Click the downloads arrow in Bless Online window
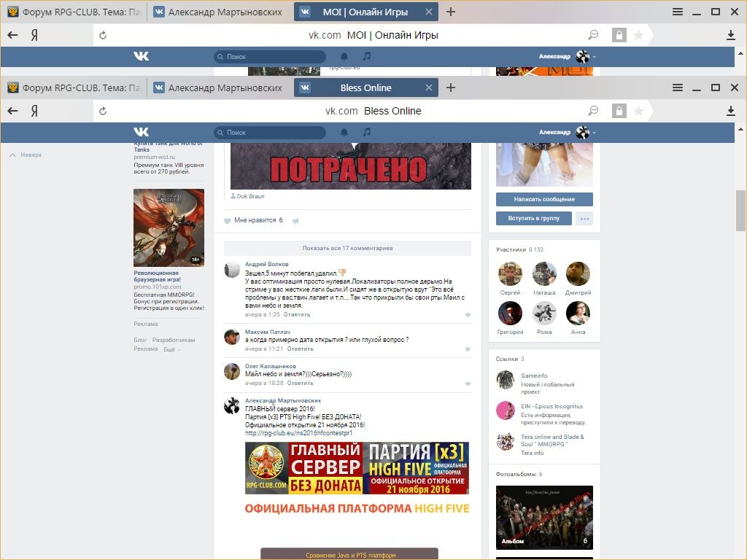The image size is (747, 560). point(731,111)
